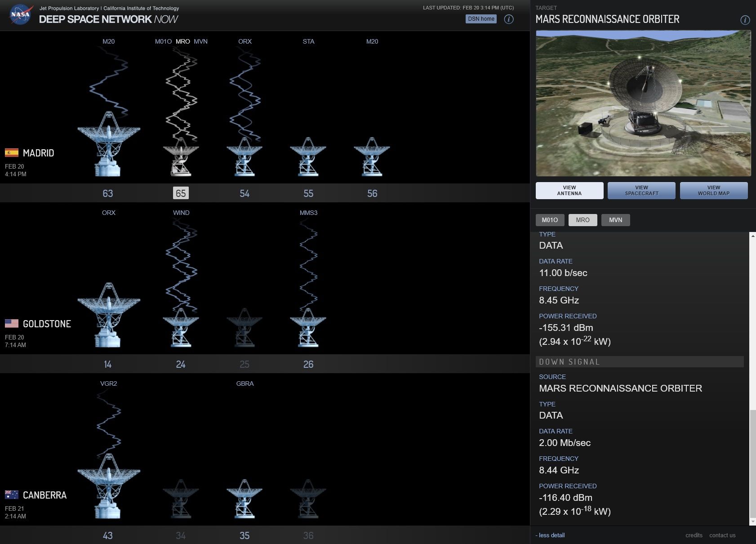
Task: Select Goldstone antenna dish 26
Action: 308,328
